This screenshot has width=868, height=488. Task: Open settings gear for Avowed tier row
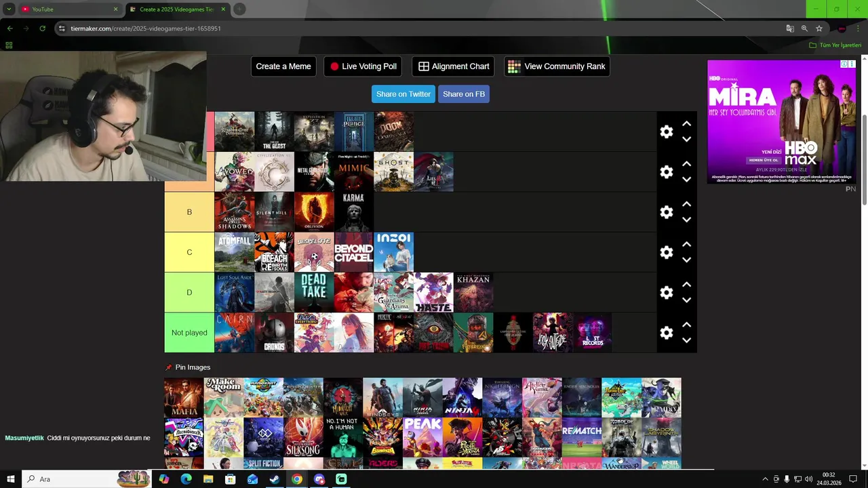(667, 172)
